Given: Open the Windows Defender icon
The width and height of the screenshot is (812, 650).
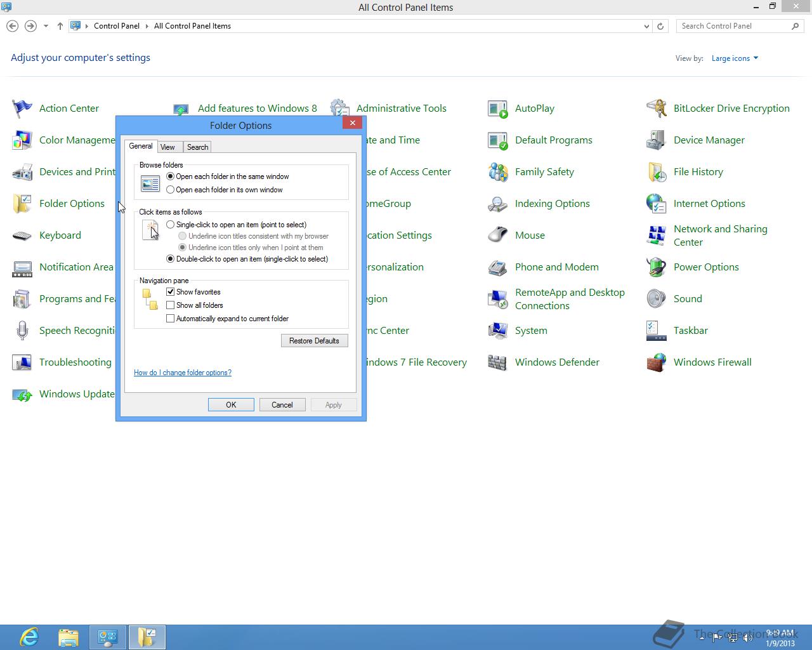Looking at the screenshot, I should click(498, 362).
